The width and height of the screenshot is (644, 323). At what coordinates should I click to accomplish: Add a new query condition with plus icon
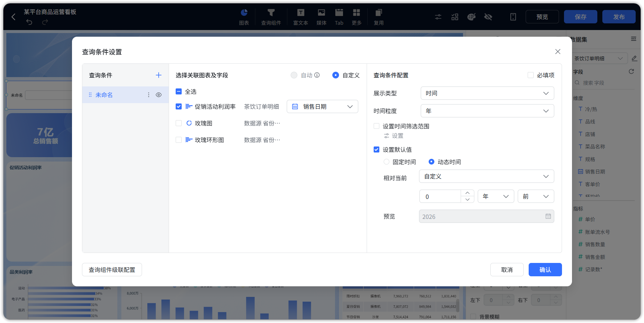point(159,75)
